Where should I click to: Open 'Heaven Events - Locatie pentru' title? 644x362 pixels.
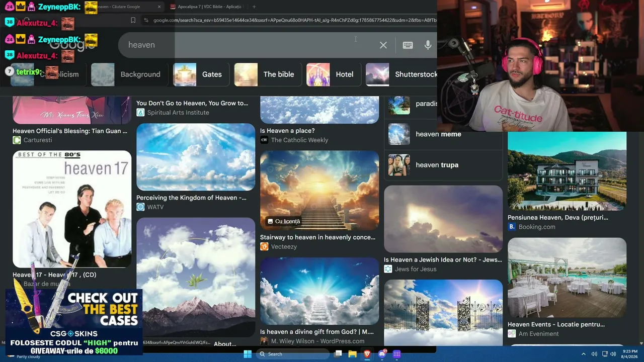pyautogui.click(x=556, y=325)
